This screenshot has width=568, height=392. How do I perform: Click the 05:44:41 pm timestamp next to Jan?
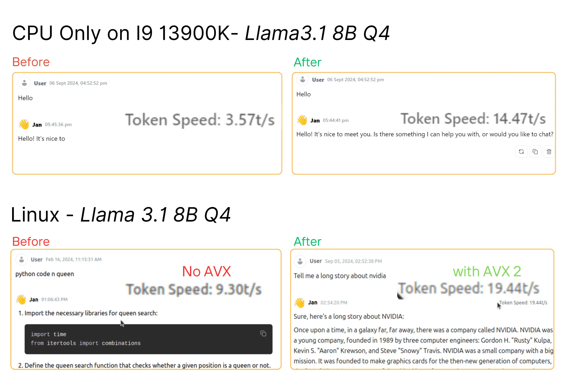point(336,120)
